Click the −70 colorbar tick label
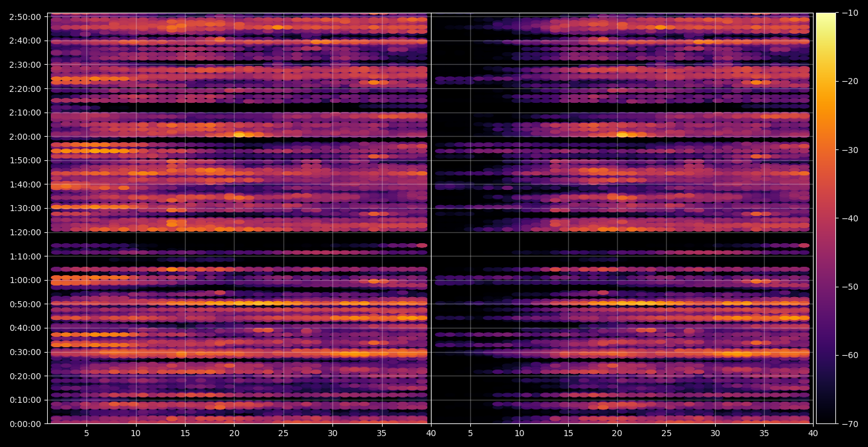 (850, 424)
